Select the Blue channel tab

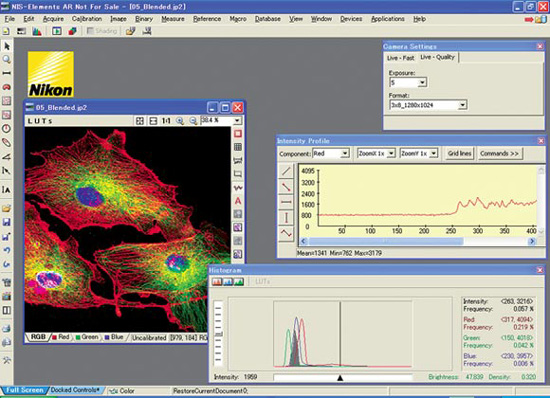tap(114, 337)
